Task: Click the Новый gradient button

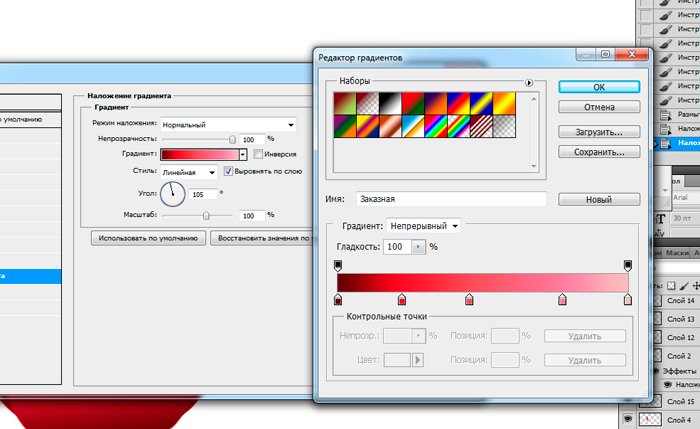Action: pyautogui.click(x=599, y=172)
